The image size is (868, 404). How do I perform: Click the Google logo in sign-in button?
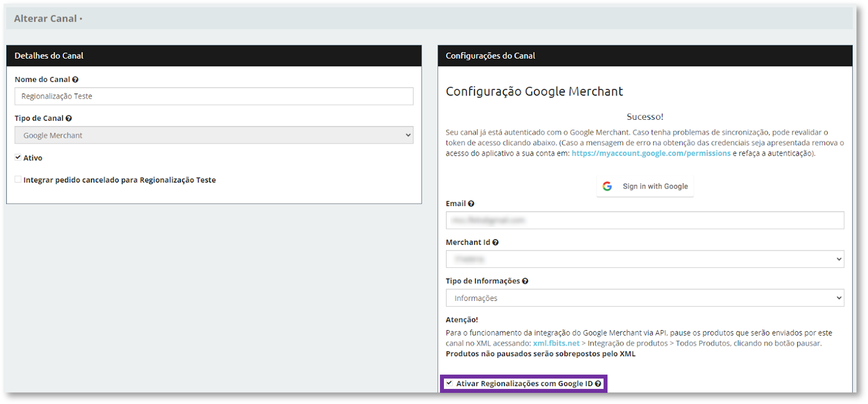(x=607, y=186)
